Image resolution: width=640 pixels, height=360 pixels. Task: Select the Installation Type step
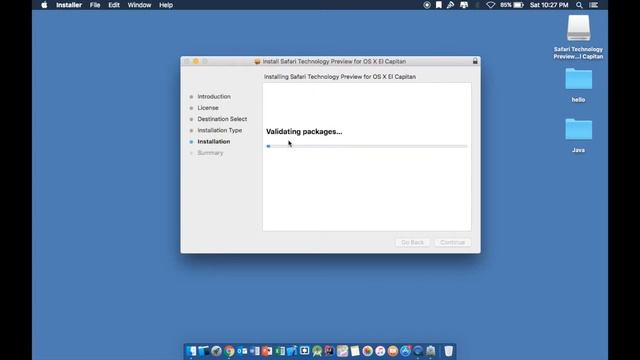220,130
